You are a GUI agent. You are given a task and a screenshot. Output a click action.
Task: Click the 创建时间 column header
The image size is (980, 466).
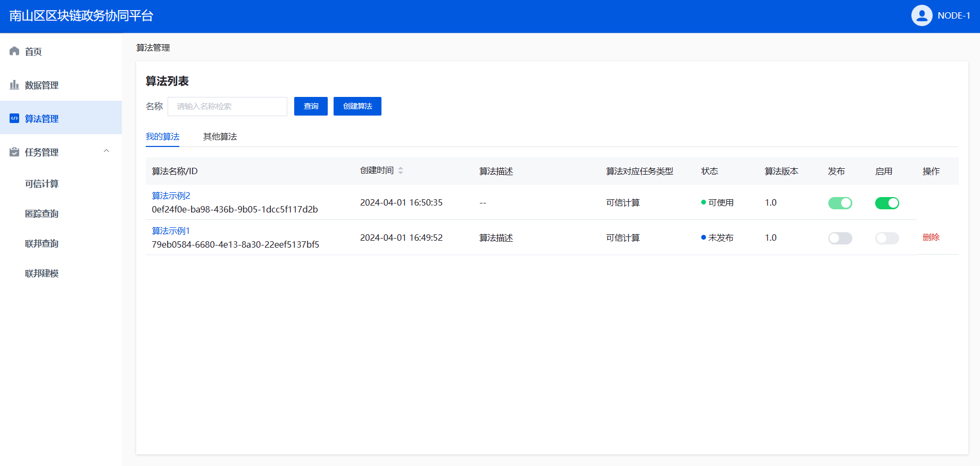(377, 170)
